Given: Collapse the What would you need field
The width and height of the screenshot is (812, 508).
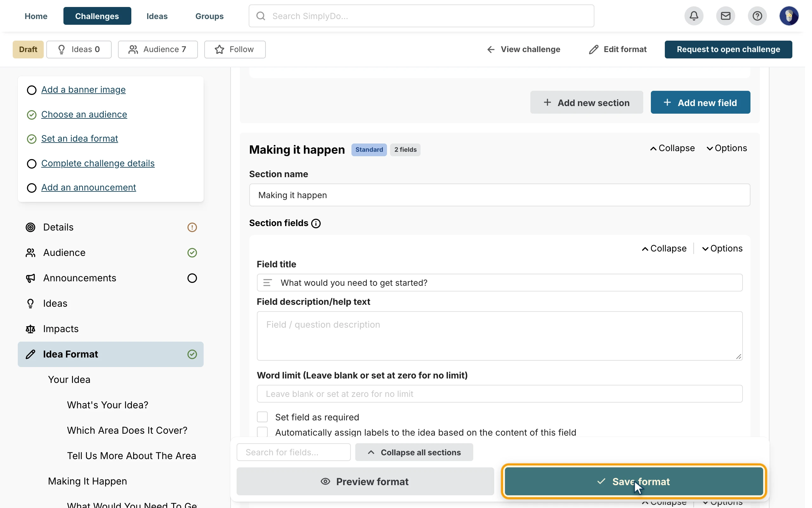Looking at the screenshot, I should (x=664, y=249).
